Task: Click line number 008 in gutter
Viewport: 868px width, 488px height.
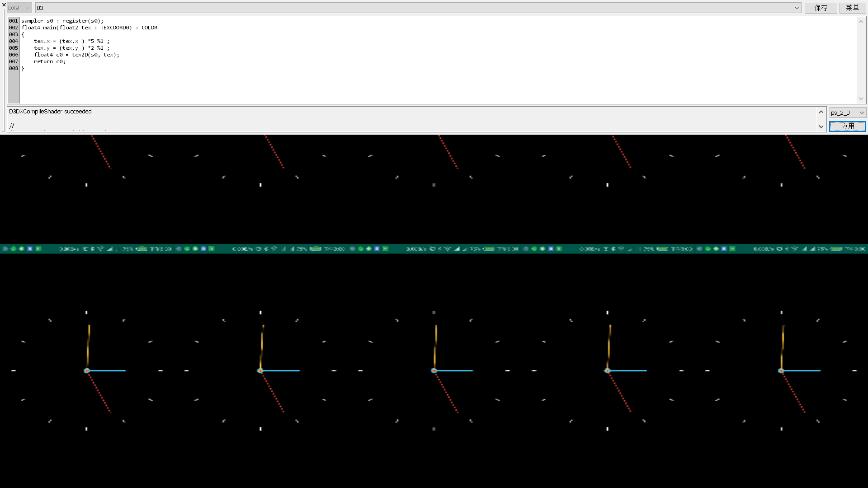Action: tap(14, 68)
